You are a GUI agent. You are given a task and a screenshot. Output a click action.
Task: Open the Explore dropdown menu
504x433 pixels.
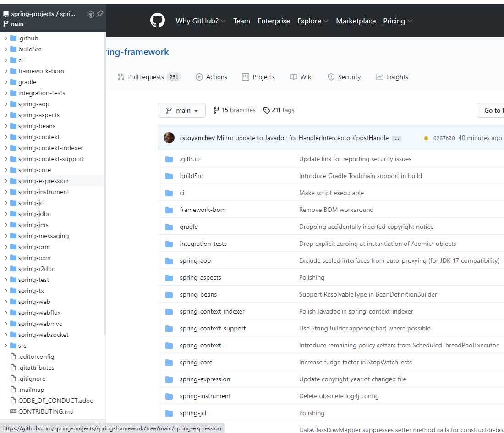click(313, 21)
